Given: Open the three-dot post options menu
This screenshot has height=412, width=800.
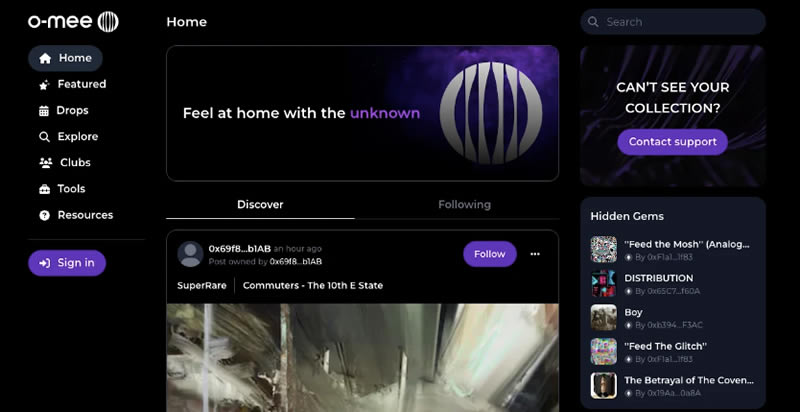Looking at the screenshot, I should coord(535,254).
